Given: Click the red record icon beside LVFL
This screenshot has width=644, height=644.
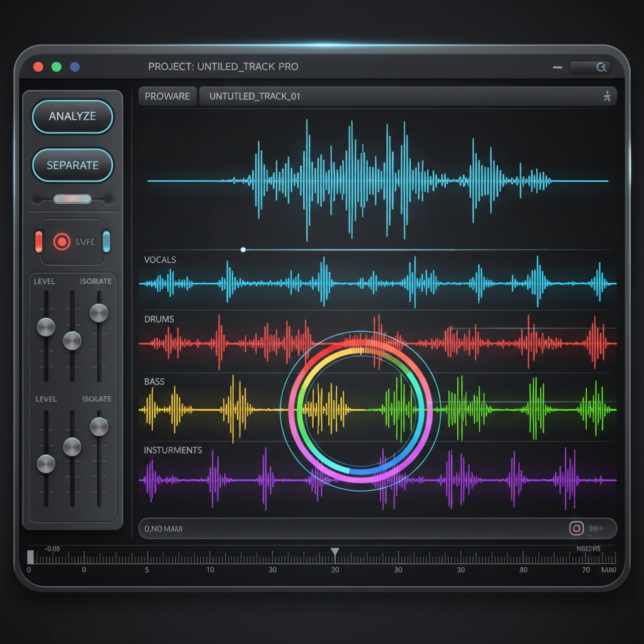Looking at the screenshot, I should coord(62,241).
